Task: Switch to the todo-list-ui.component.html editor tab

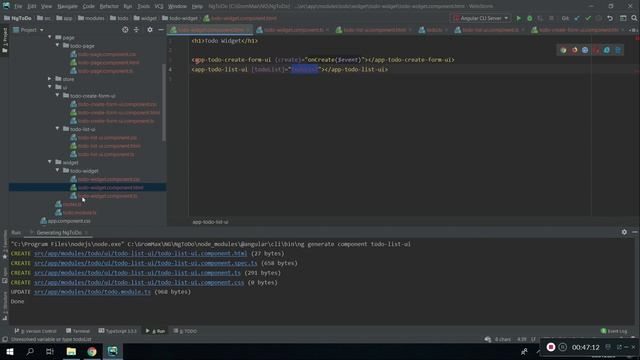Action: (x=374, y=30)
